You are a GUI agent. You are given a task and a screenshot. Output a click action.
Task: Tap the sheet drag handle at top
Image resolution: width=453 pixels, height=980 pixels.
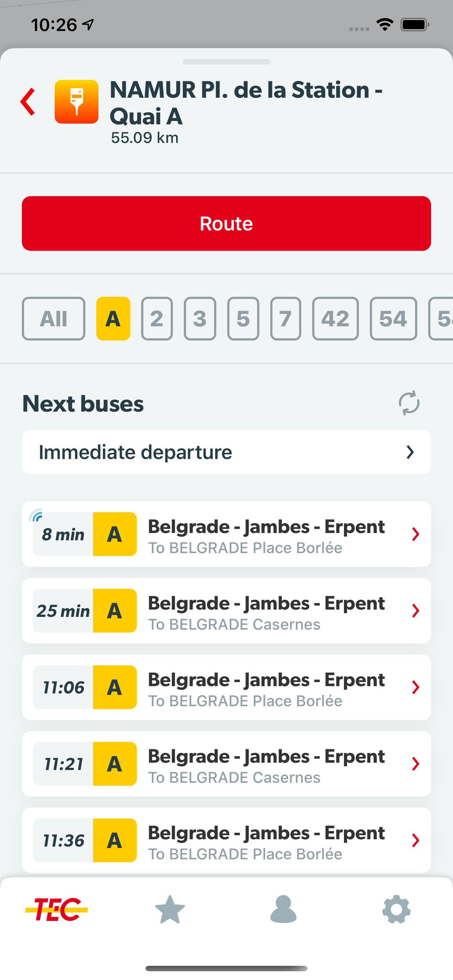pyautogui.click(x=226, y=62)
